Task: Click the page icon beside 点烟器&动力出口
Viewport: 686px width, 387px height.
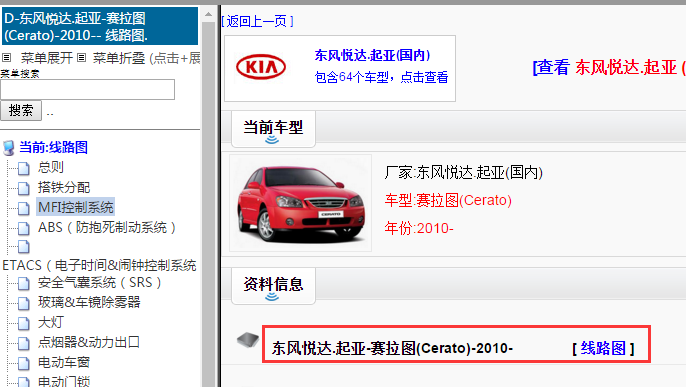Action: 24,343
